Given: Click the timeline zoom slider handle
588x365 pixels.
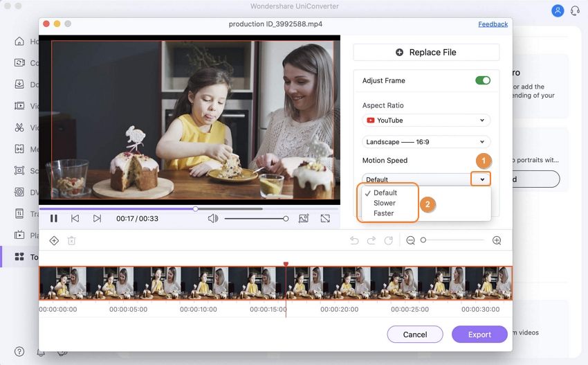Looking at the screenshot, I should [x=423, y=240].
